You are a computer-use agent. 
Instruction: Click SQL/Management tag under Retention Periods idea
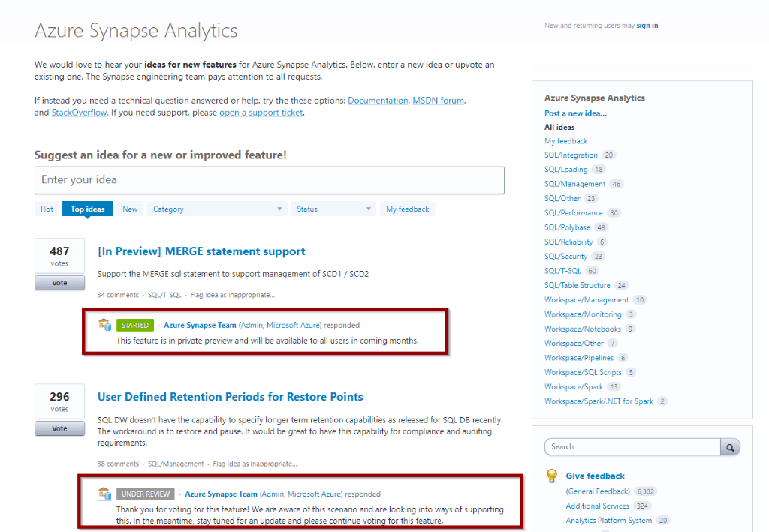tap(176, 464)
